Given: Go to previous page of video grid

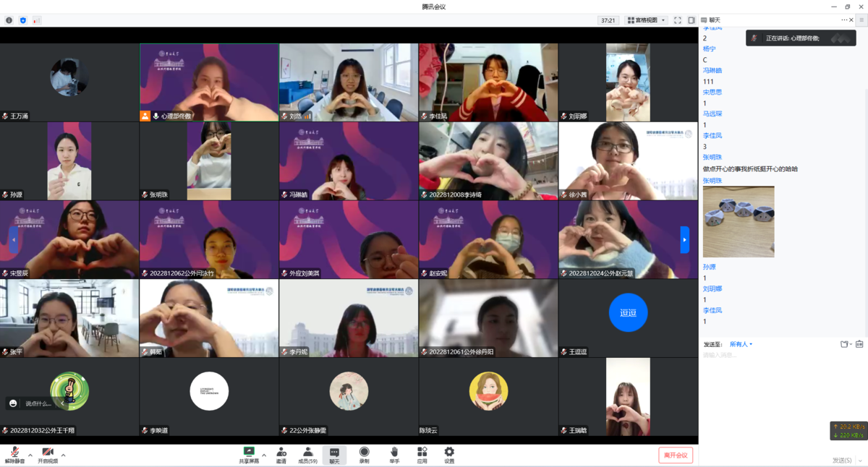Looking at the screenshot, I should tap(13, 240).
